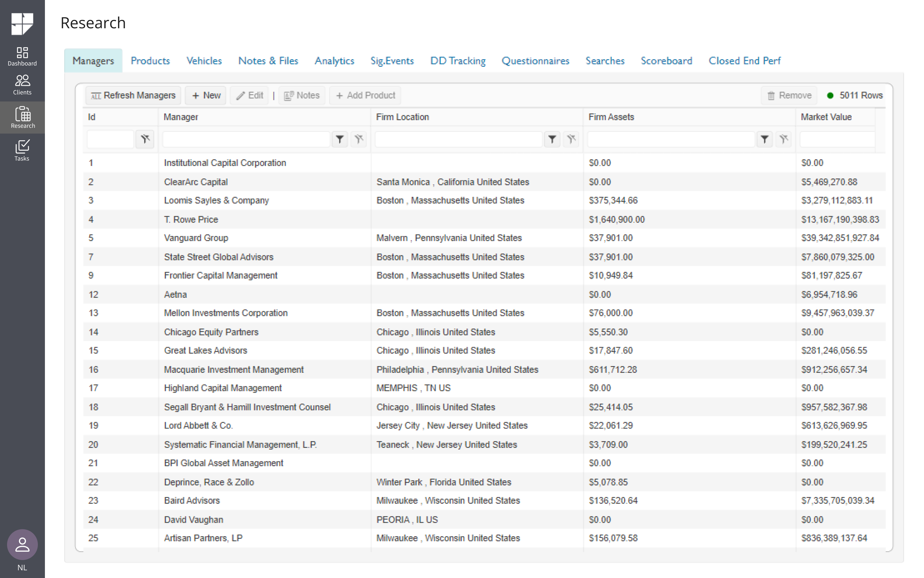Click the Manager filter input field
This screenshot has width=924, height=578.
pos(246,139)
